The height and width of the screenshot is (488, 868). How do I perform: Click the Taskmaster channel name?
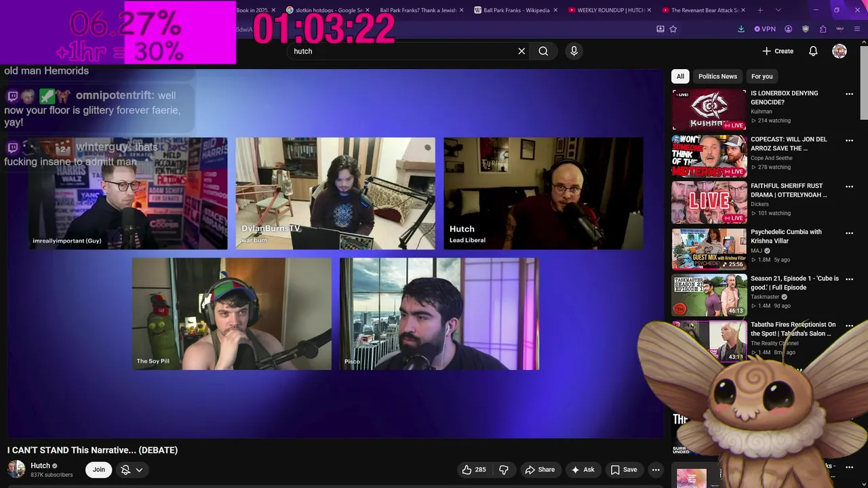click(765, 297)
